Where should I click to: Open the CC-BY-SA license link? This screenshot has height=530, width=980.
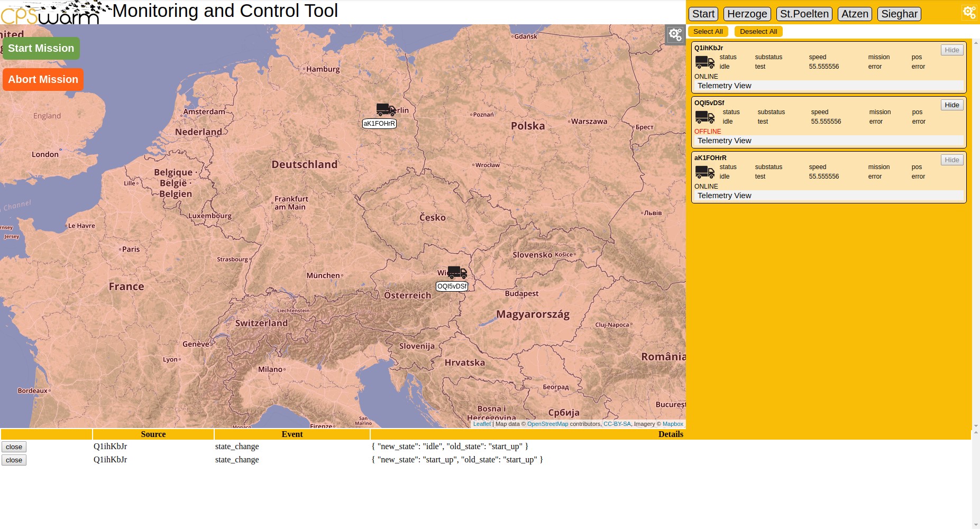click(x=617, y=424)
